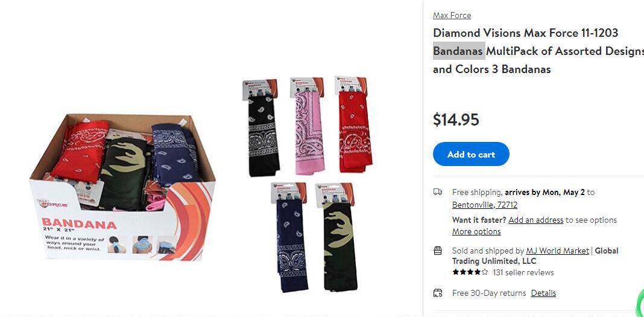Image resolution: width=644 pixels, height=317 pixels.
Task: Click the camouflage bandana image
Action: point(336,237)
